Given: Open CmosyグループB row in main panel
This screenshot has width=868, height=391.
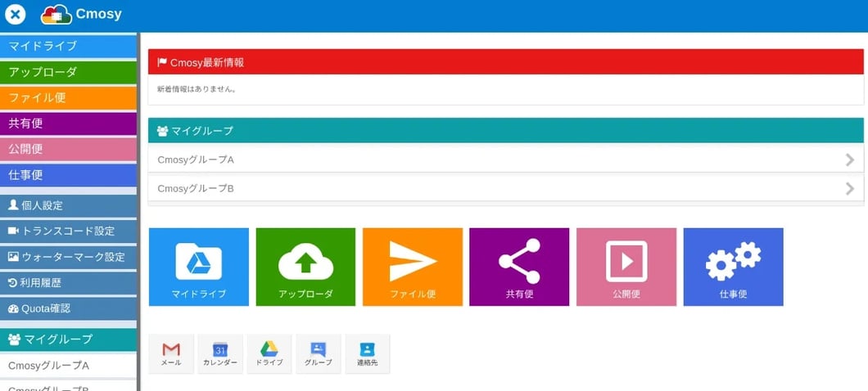Looking at the screenshot, I should (505, 189).
